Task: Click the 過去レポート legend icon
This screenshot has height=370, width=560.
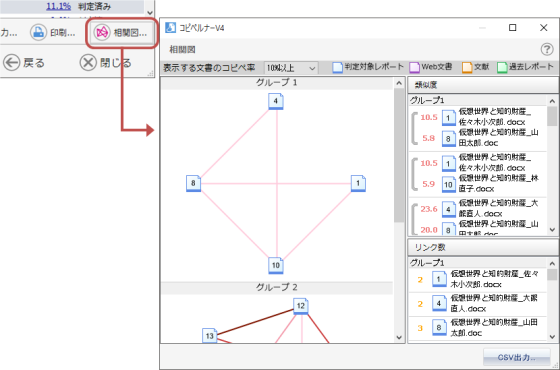Action: [502, 67]
